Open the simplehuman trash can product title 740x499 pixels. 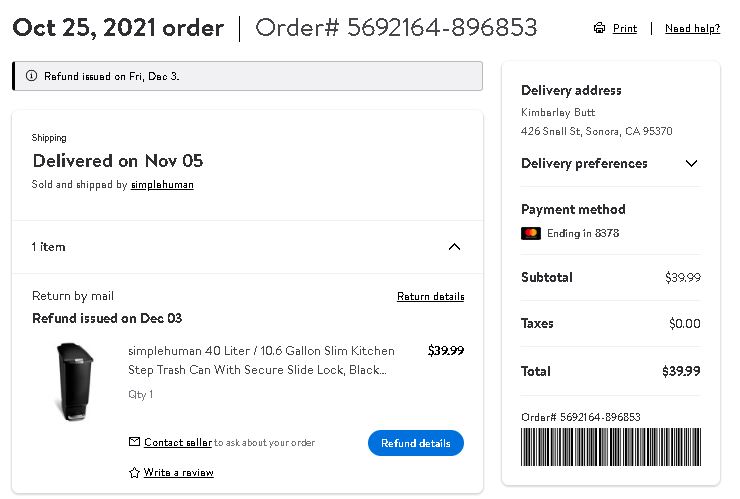pos(261,360)
